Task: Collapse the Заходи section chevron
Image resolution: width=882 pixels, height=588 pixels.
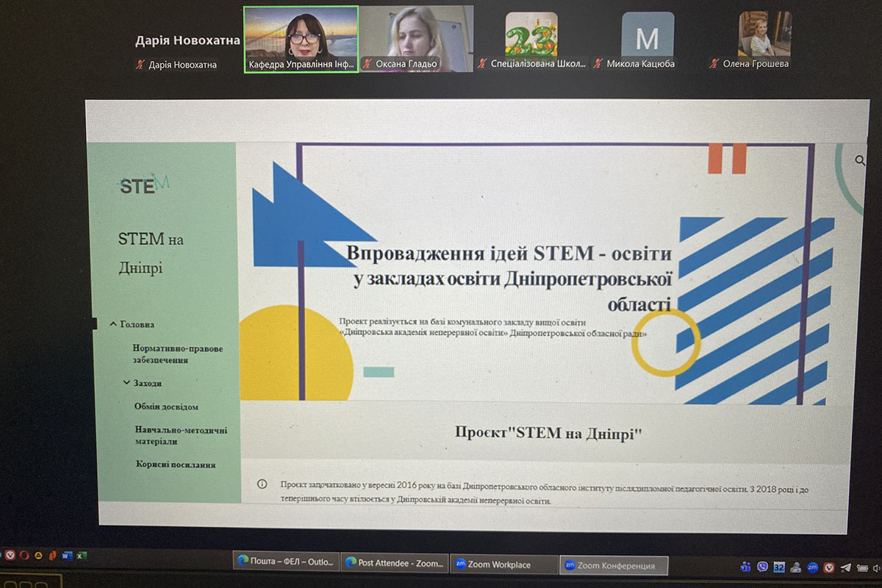Action: click(126, 382)
